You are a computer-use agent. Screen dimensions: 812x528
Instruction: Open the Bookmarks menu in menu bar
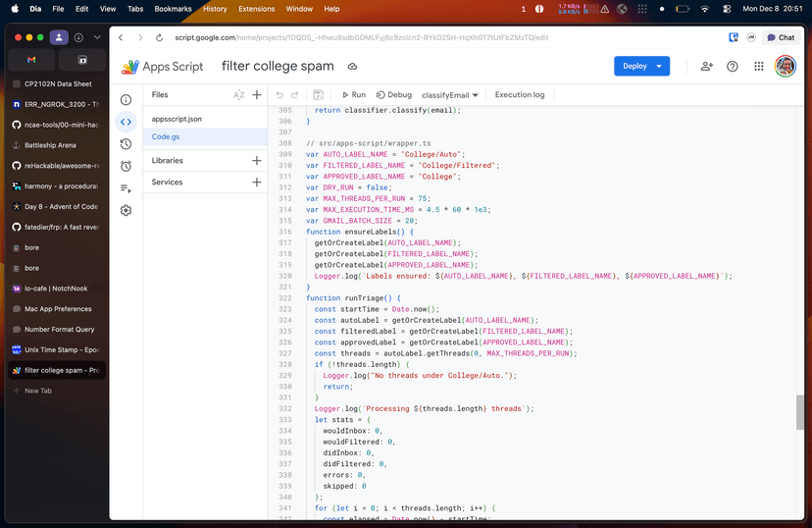click(x=173, y=9)
